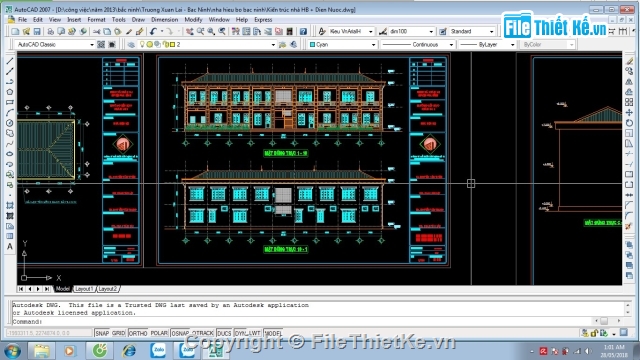Select the Move tool in the Modify toolbar
Image resolution: width=640 pixels, height=360 pixels.
coord(629,113)
